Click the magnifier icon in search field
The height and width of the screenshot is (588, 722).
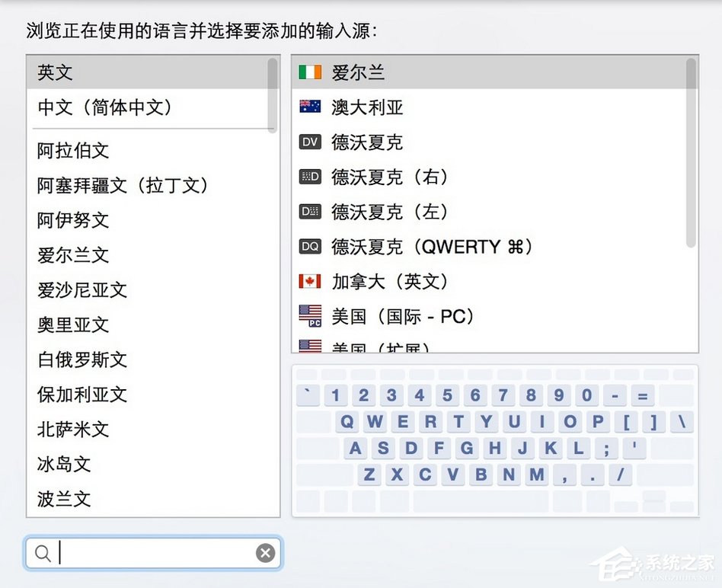pyautogui.click(x=42, y=553)
